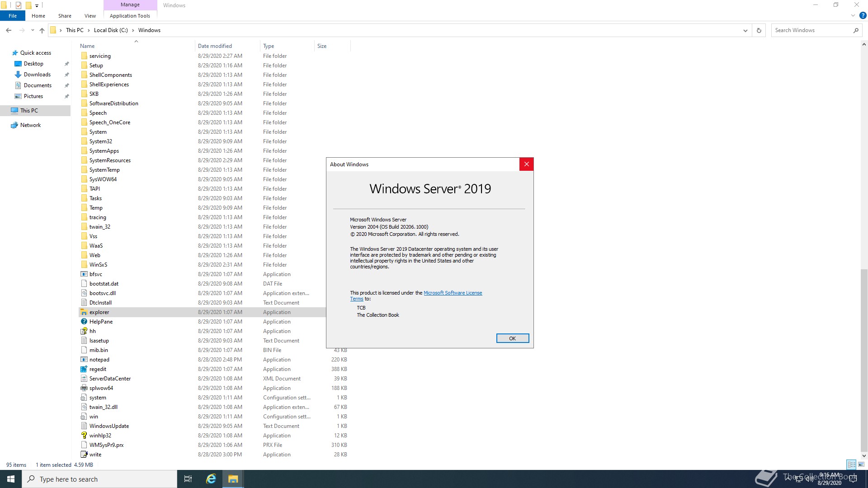The height and width of the screenshot is (488, 868).
Task: Select Network in navigation pane
Action: 30,125
